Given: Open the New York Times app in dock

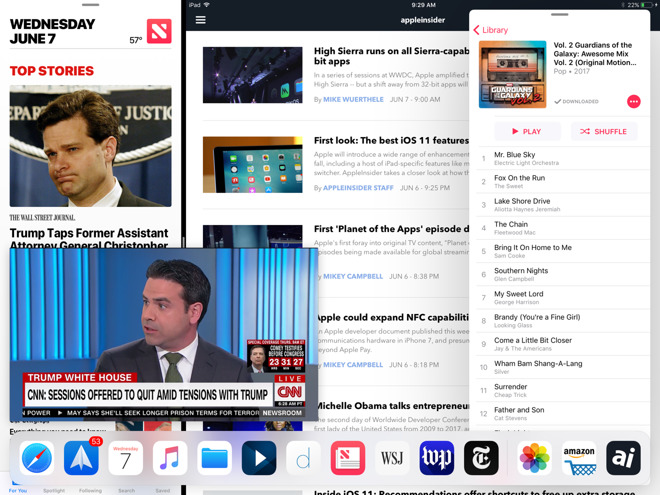Looking at the screenshot, I should click(x=481, y=458).
